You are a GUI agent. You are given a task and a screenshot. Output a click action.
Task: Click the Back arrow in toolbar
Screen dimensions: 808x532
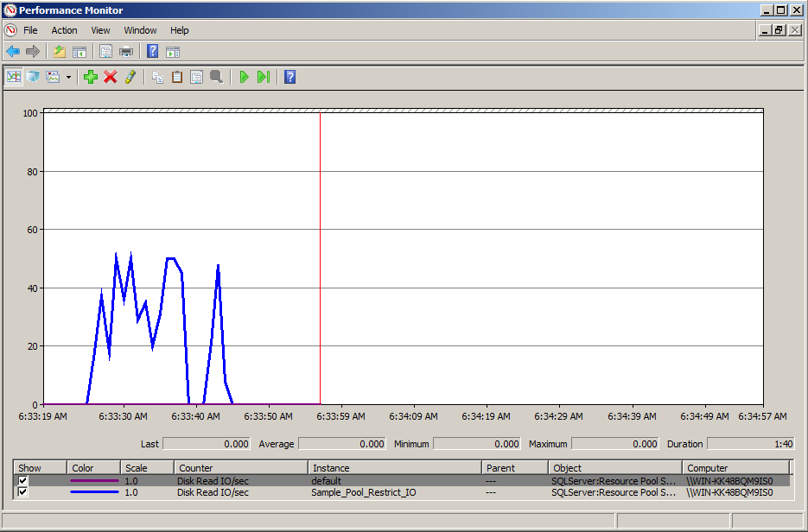(13, 52)
